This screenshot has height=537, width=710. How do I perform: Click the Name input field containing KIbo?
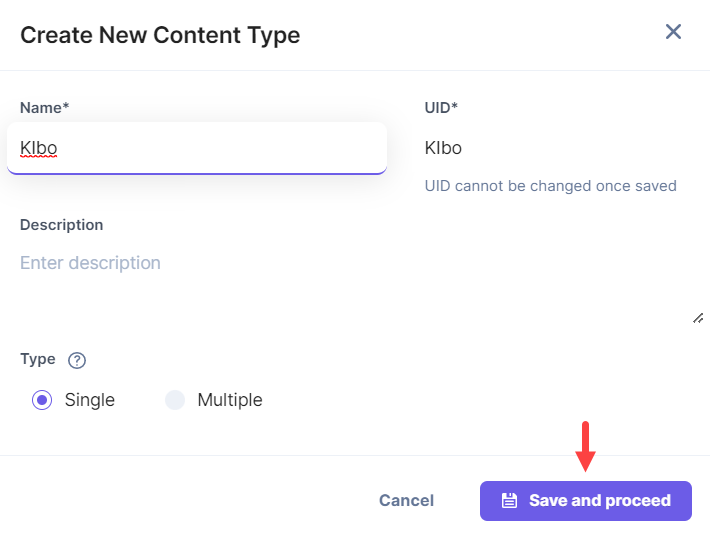coord(197,148)
